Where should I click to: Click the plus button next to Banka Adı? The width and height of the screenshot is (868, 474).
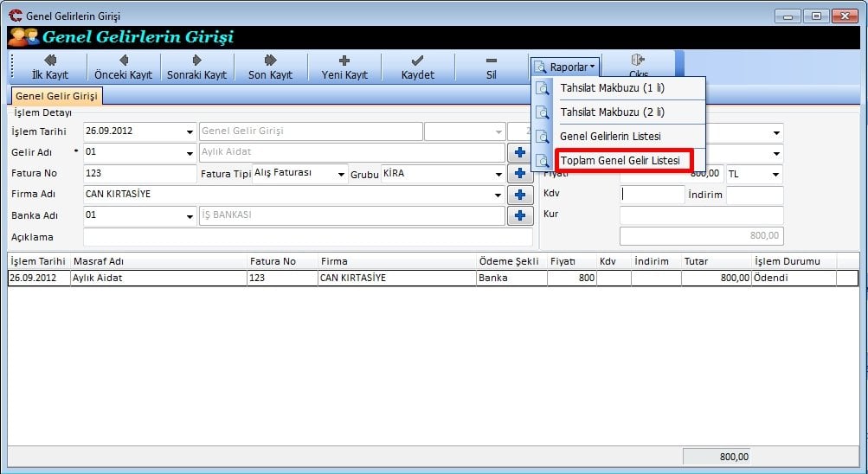(x=520, y=215)
